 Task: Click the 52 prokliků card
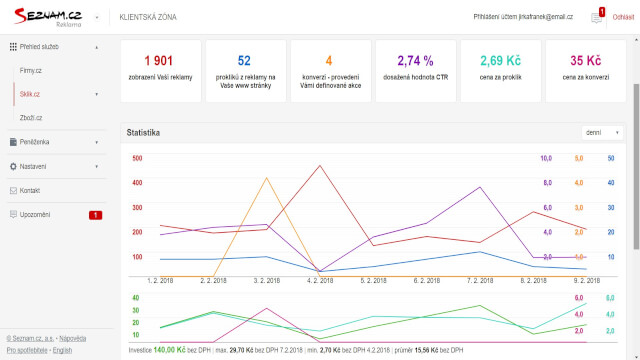coord(246,71)
